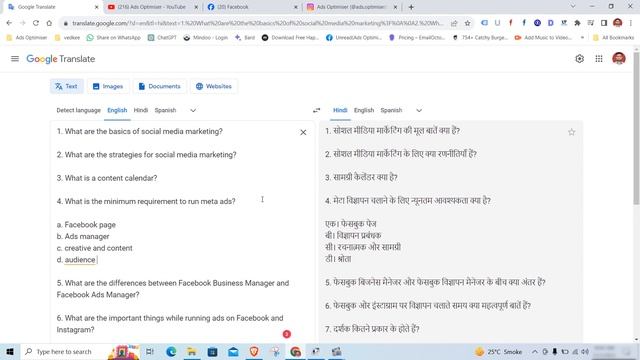Expand the source language list
The height and width of the screenshot is (360, 640).
pyautogui.click(x=193, y=110)
